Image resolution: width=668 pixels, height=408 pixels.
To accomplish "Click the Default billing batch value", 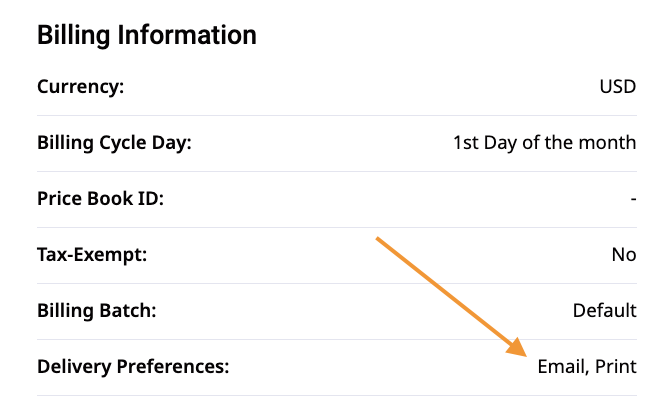I will [x=605, y=310].
